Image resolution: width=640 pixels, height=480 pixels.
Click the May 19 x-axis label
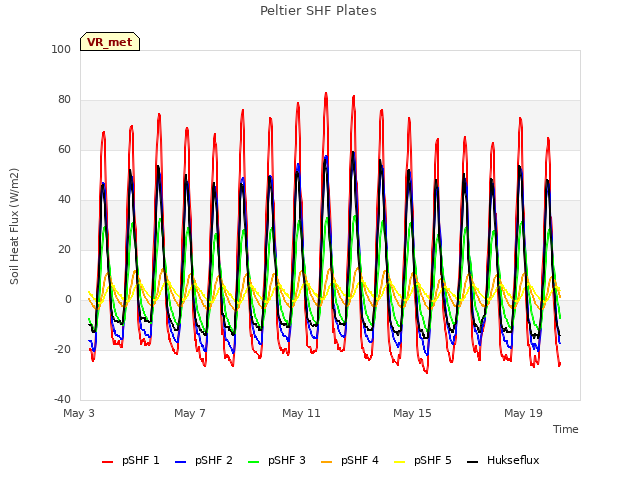coord(523,413)
